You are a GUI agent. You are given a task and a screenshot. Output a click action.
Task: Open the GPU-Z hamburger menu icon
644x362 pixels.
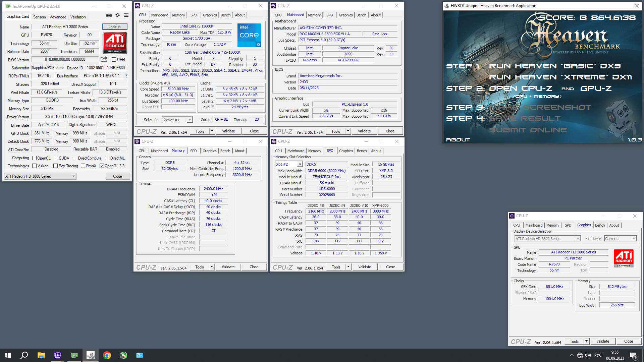click(x=126, y=15)
